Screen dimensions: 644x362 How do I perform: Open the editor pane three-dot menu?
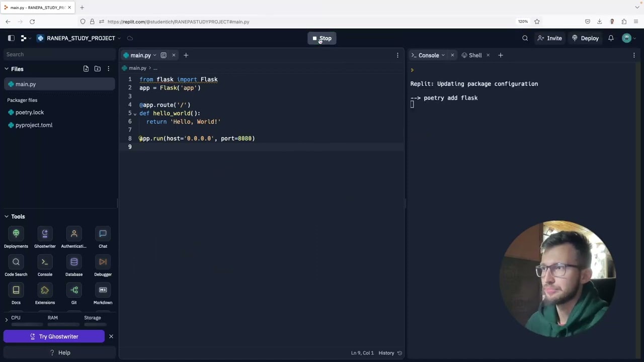tap(397, 55)
